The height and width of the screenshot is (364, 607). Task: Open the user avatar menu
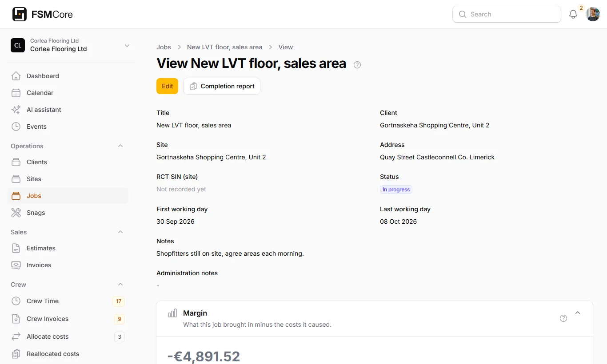pyautogui.click(x=593, y=14)
